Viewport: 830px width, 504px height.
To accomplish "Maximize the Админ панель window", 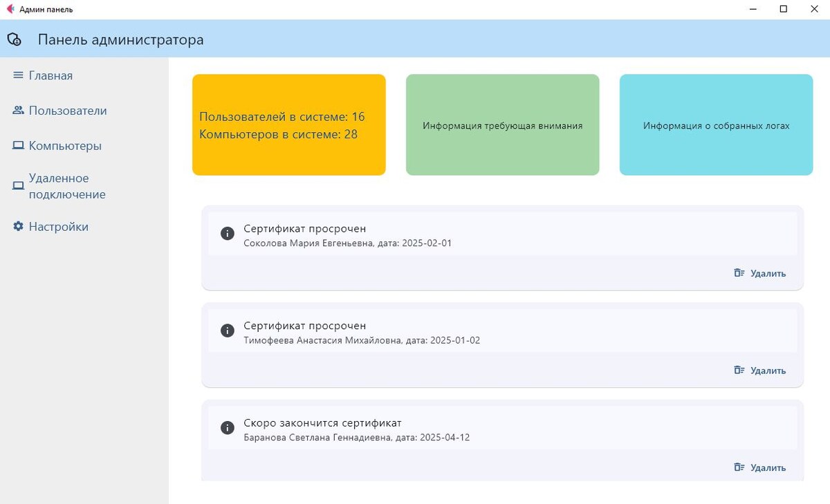I will pos(784,9).
